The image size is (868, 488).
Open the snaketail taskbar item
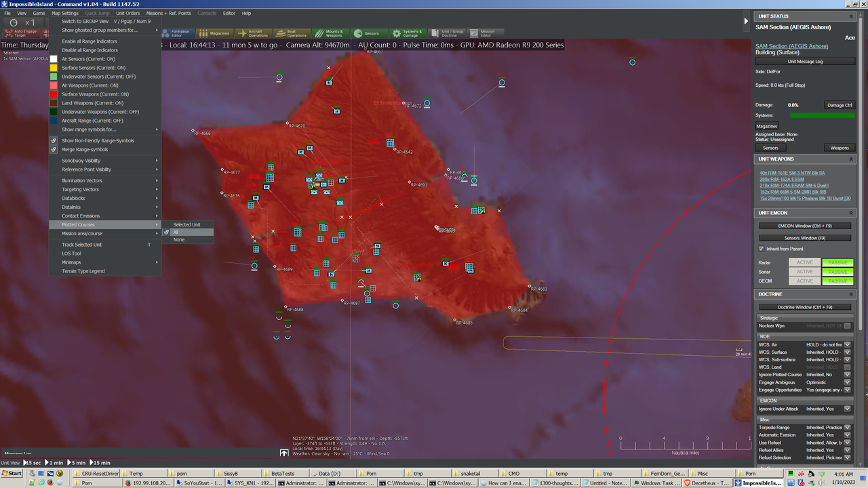[475, 474]
